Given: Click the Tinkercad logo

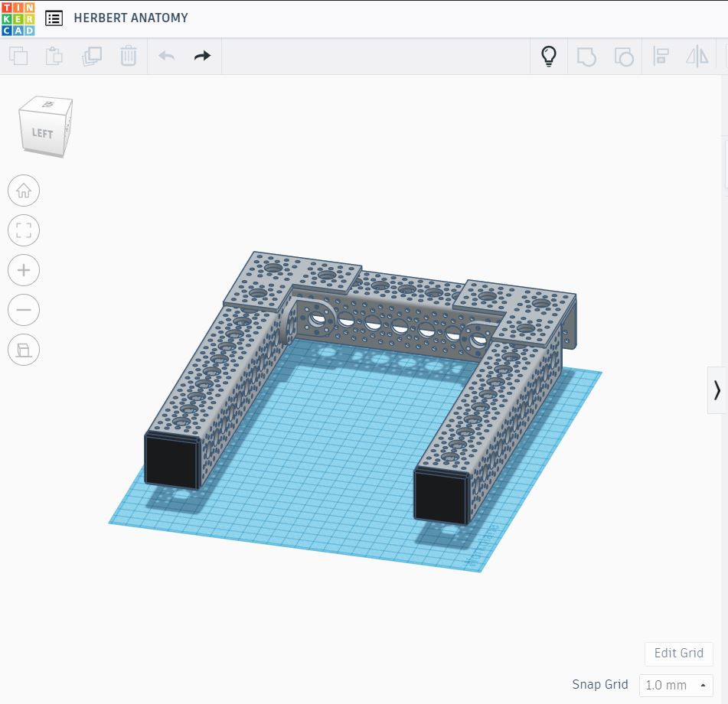Looking at the screenshot, I should click(x=18, y=18).
